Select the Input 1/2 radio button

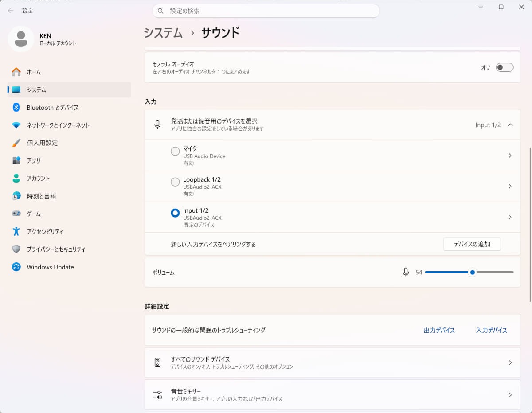coord(175,213)
